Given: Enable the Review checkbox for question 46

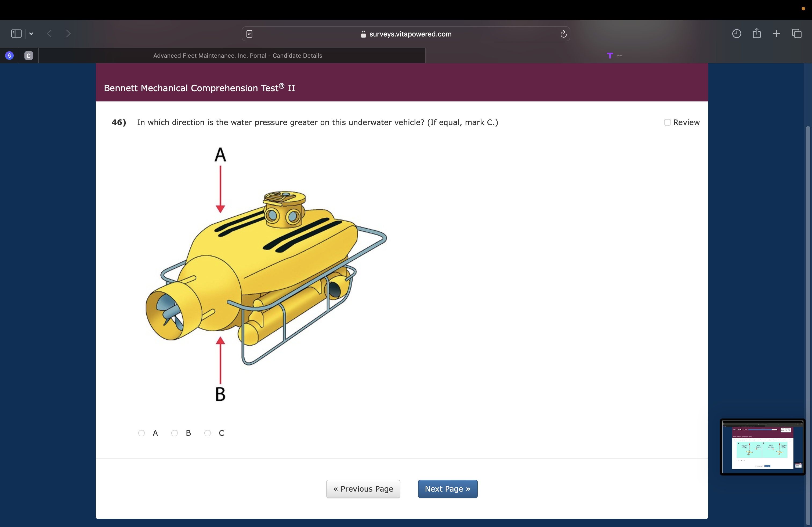Looking at the screenshot, I should click(667, 122).
